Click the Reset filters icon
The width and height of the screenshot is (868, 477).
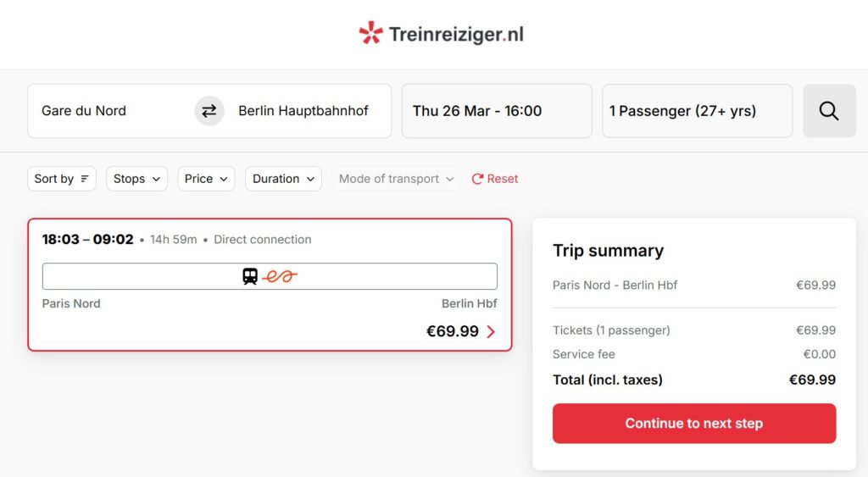click(477, 179)
